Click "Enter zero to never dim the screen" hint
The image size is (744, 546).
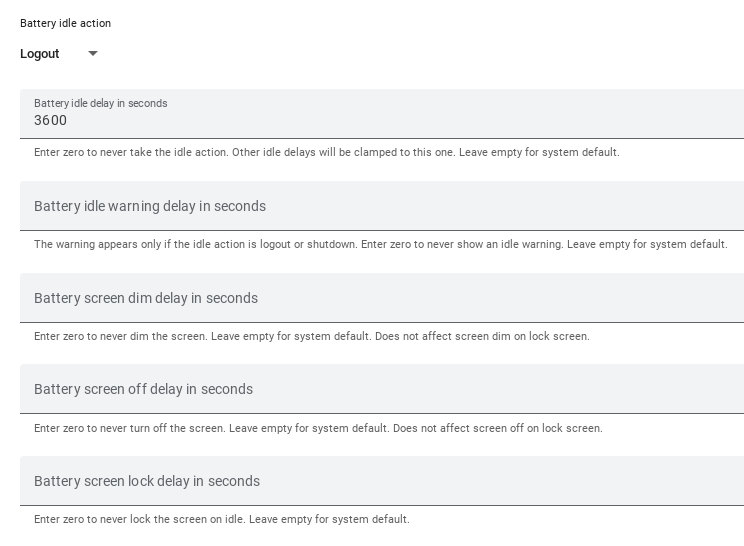tap(121, 337)
